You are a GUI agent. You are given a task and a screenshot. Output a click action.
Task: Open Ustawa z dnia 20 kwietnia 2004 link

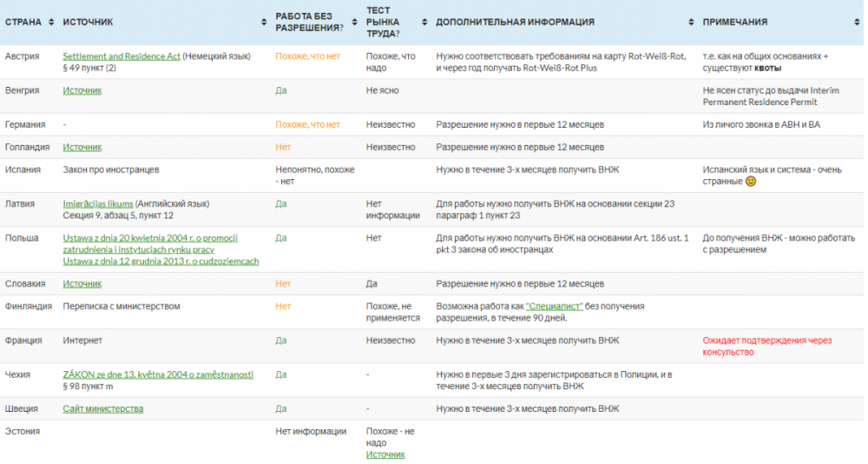(150, 238)
